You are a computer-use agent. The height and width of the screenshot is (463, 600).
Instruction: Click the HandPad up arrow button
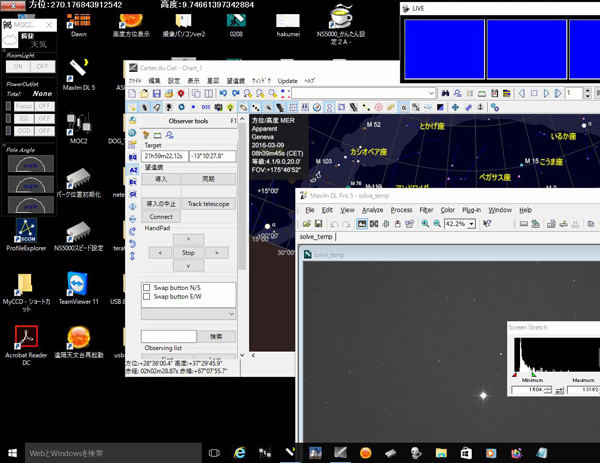click(x=188, y=239)
